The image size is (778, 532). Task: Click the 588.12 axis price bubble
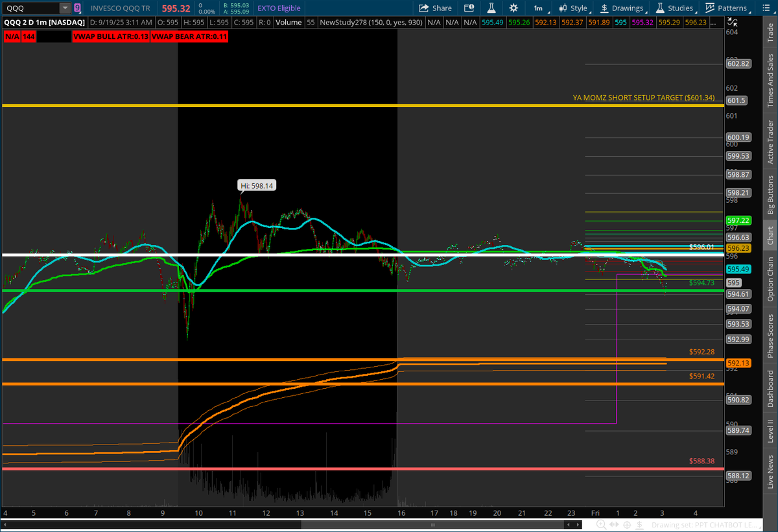click(x=739, y=476)
